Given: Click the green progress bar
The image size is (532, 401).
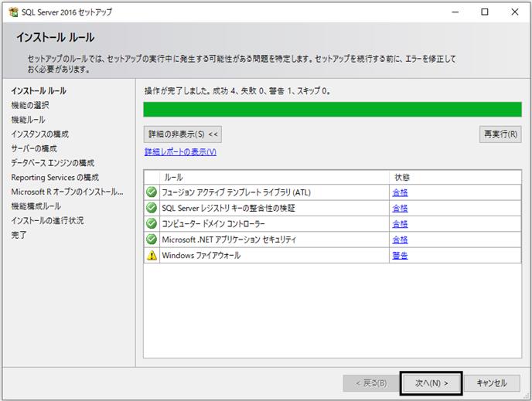Looking at the screenshot, I should click(x=332, y=110).
